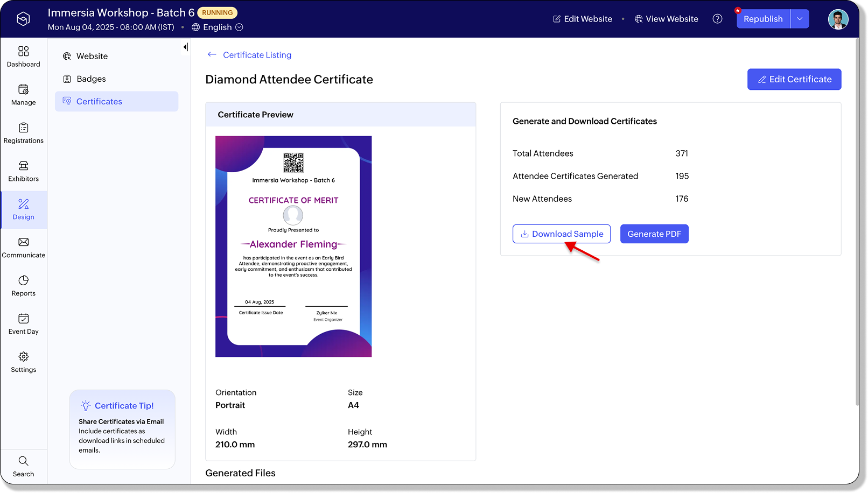
Task: Open the English language dropdown
Action: (218, 27)
